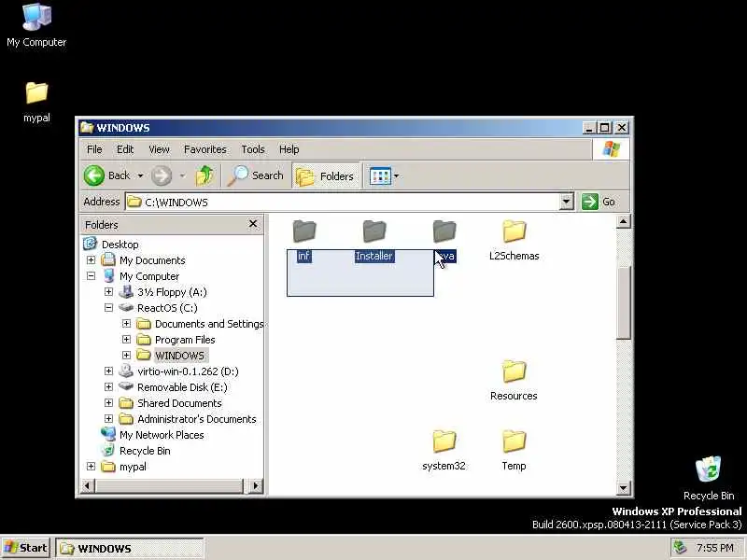
Task: Select Documents and Settings in tree
Action: tap(209, 324)
